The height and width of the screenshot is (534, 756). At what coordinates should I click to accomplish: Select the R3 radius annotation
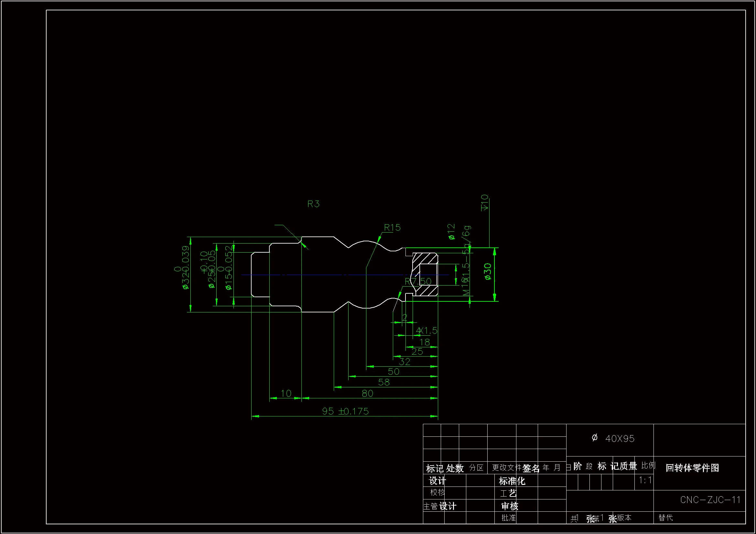tap(313, 204)
